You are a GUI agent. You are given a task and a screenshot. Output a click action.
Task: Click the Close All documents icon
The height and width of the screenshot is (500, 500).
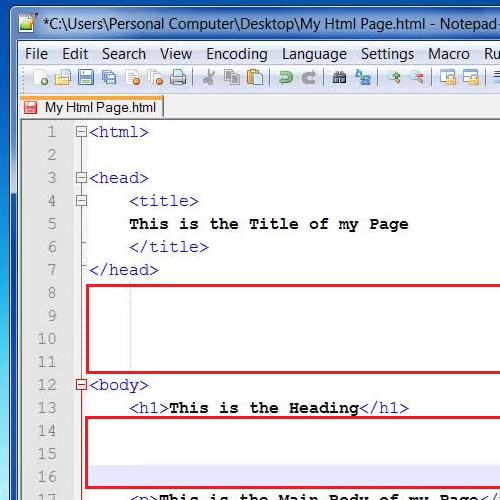pyautogui.click(x=155, y=78)
